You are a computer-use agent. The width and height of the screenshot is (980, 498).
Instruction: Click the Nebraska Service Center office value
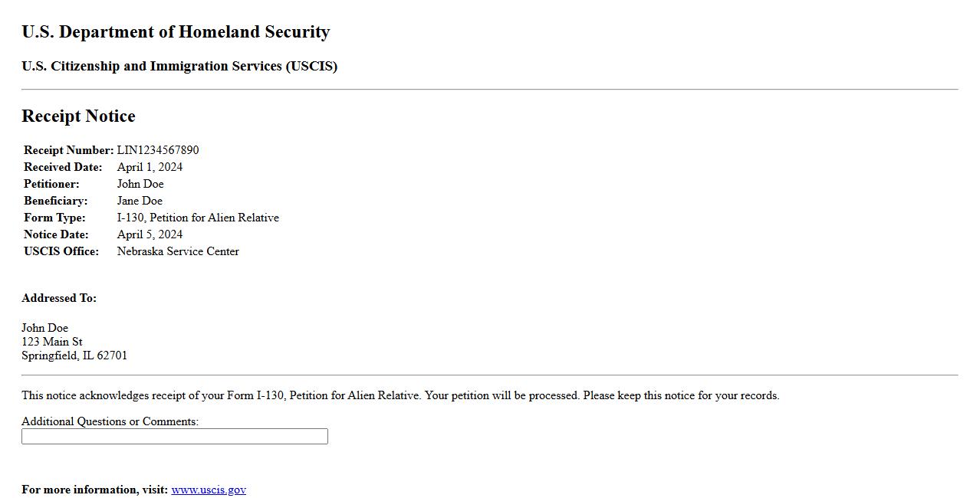(x=178, y=251)
